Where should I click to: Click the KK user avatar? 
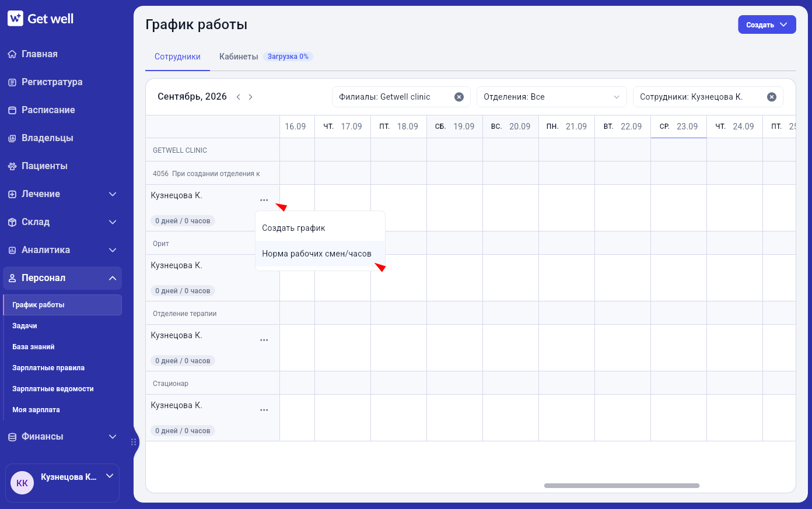point(22,483)
